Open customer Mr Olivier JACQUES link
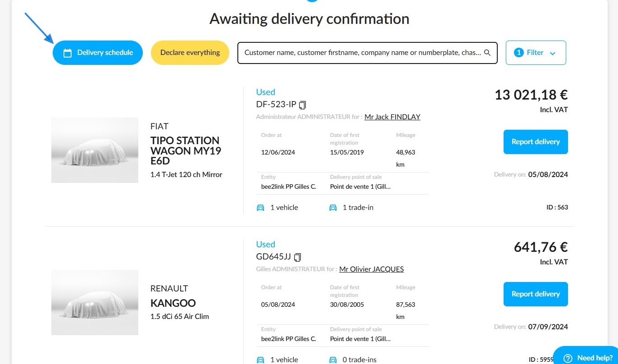This screenshot has width=618, height=364. [372, 269]
